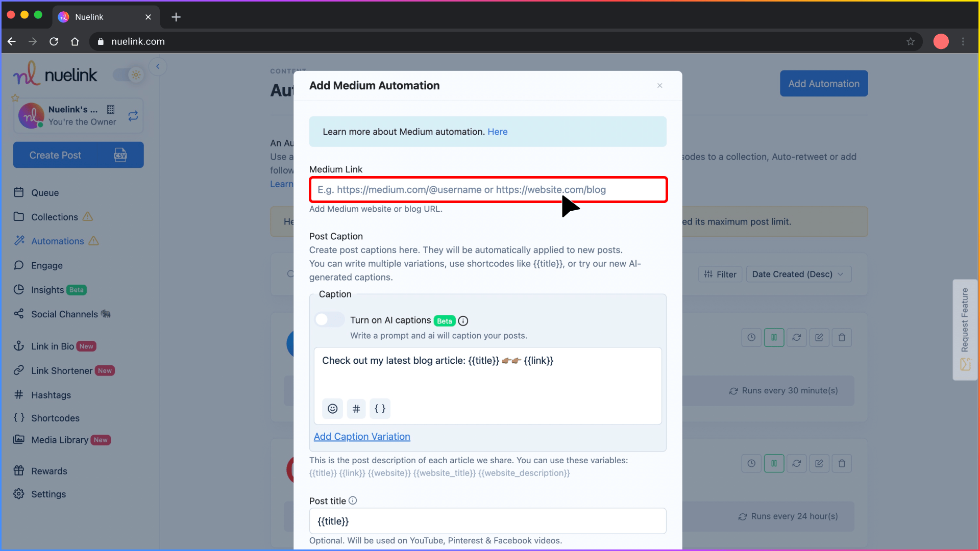The image size is (980, 551).
Task: Click the Create Post button
Action: tap(79, 155)
